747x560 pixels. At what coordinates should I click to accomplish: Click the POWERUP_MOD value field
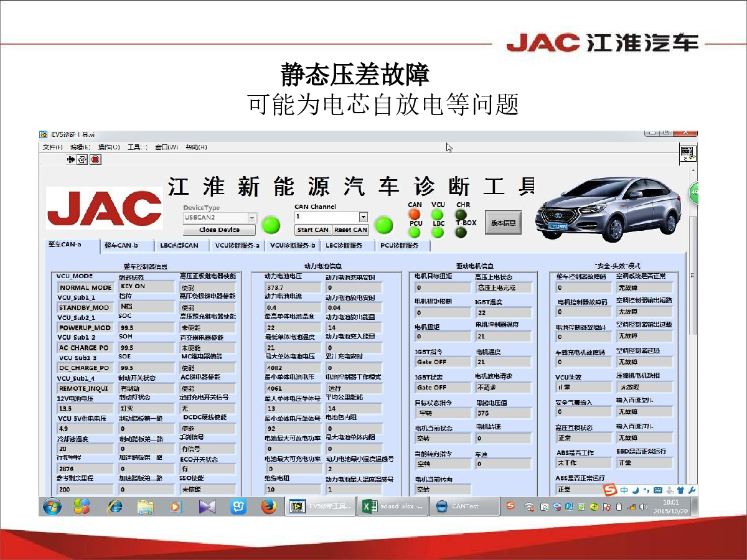[85, 327]
